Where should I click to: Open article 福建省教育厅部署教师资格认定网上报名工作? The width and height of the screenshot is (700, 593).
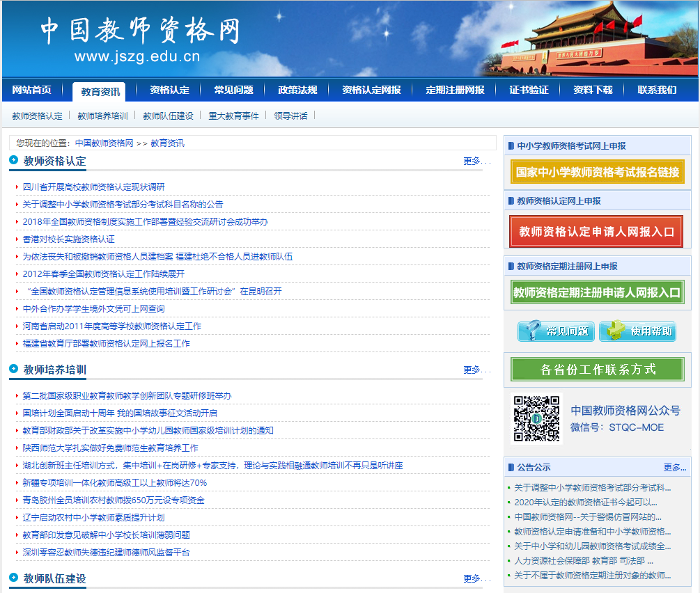coord(107,344)
